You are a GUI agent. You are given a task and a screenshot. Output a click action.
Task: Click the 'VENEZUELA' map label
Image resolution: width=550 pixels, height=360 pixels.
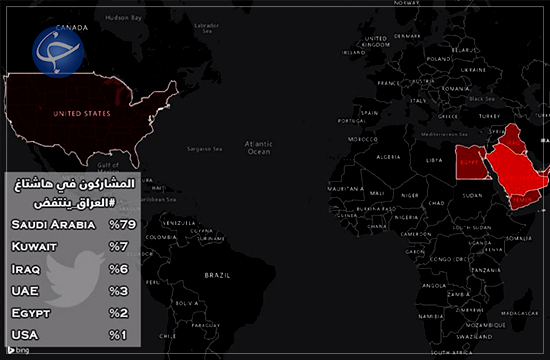[179, 223]
